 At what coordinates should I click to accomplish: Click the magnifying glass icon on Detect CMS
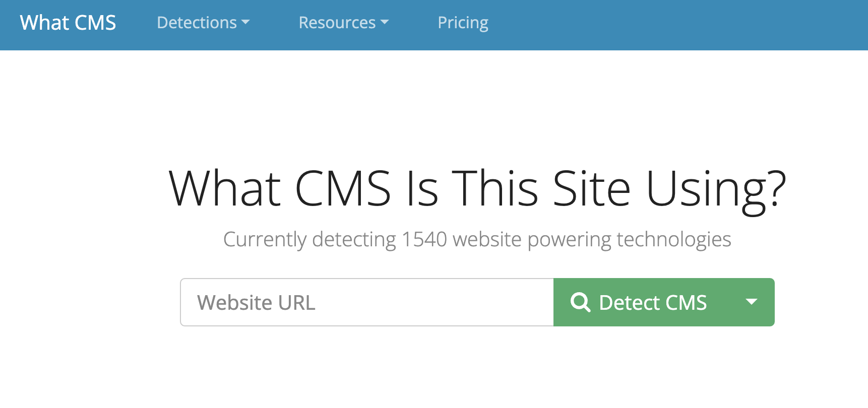pos(580,302)
